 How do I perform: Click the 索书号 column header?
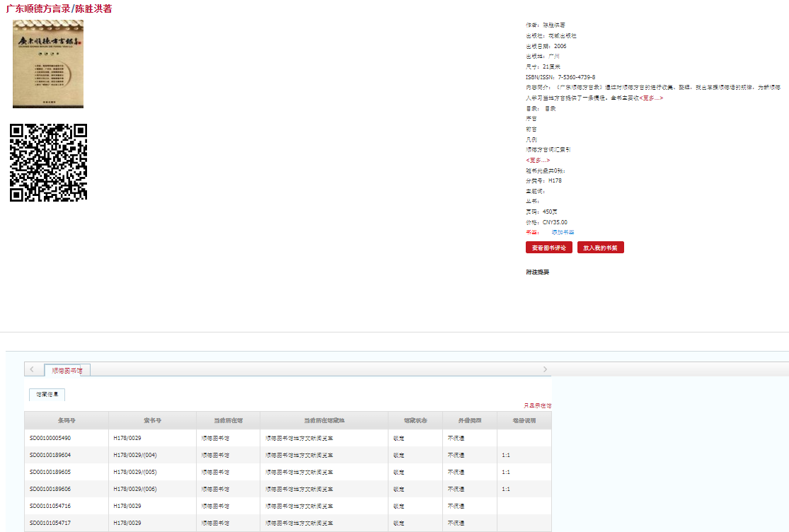click(152, 420)
